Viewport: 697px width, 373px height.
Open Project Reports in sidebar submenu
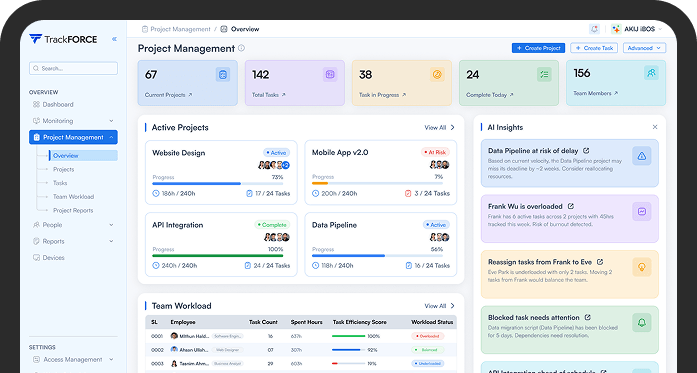(73, 210)
